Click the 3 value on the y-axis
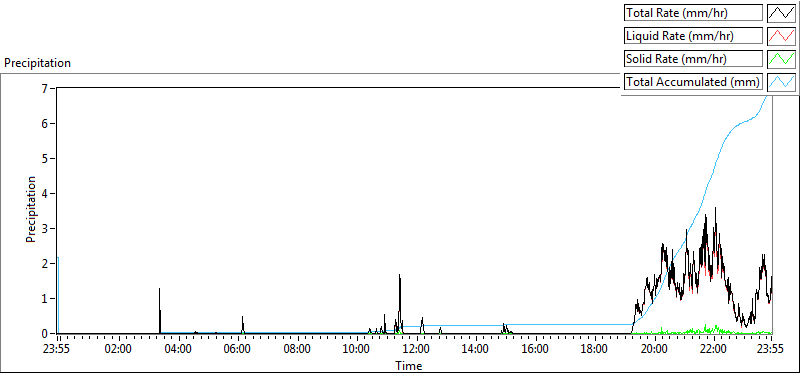The width and height of the screenshot is (800, 373). [x=44, y=229]
